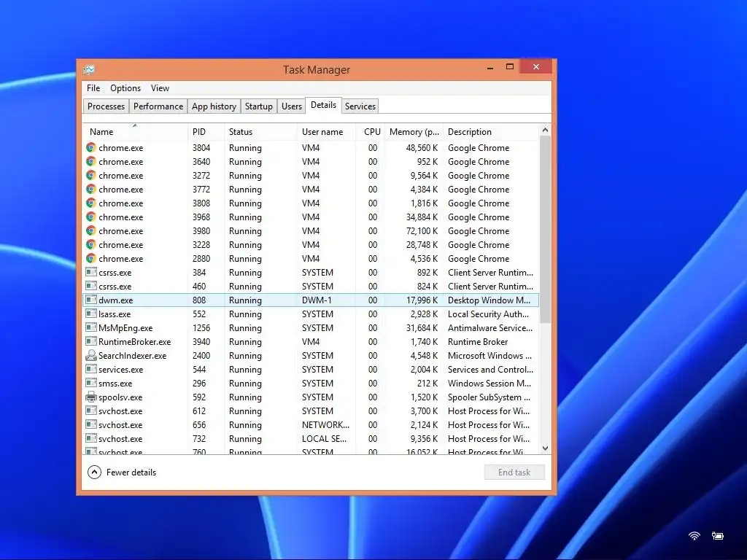Select PID 2400 cell
Screen dimensions: 747x560
(201, 355)
